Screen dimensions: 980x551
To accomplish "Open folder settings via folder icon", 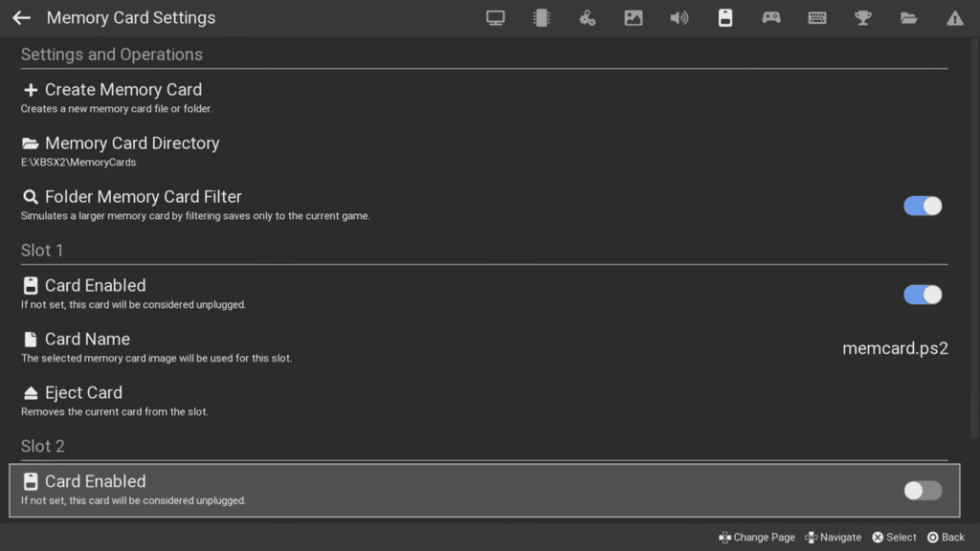I will [x=908, y=17].
